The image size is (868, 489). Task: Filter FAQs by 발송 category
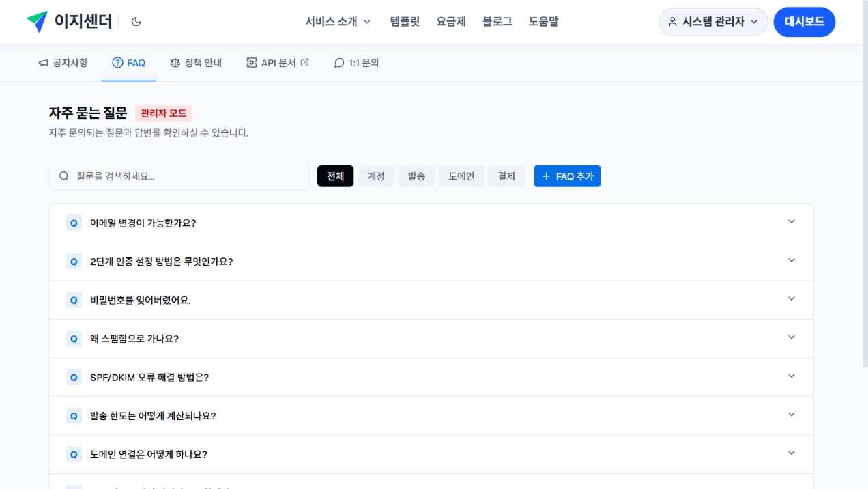click(x=416, y=176)
